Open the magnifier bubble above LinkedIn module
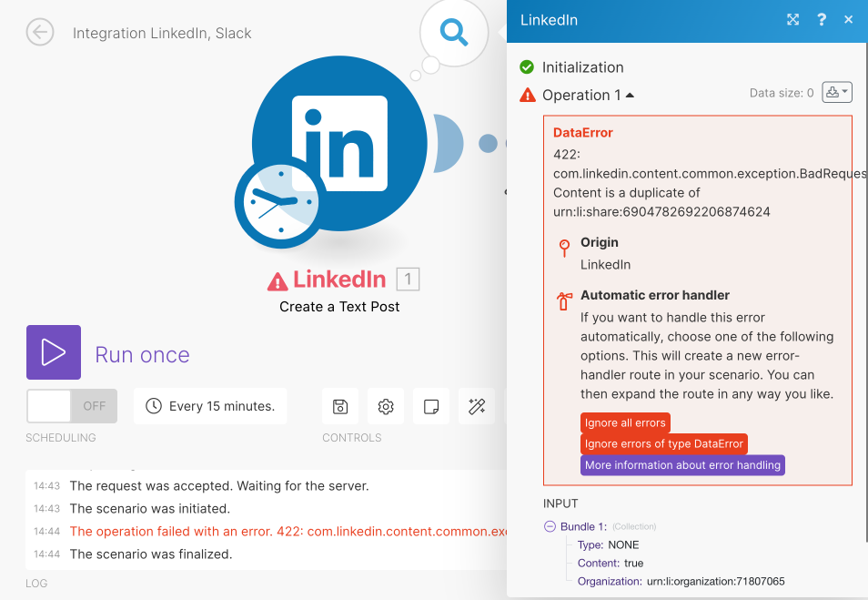 (x=454, y=32)
